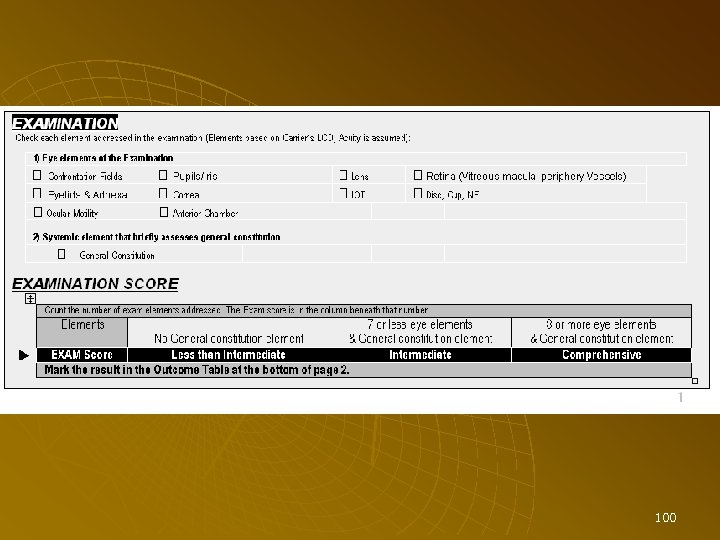Check the IOP checkbox
The image size is (720, 540).
pyautogui.click(x=343, y=193)
